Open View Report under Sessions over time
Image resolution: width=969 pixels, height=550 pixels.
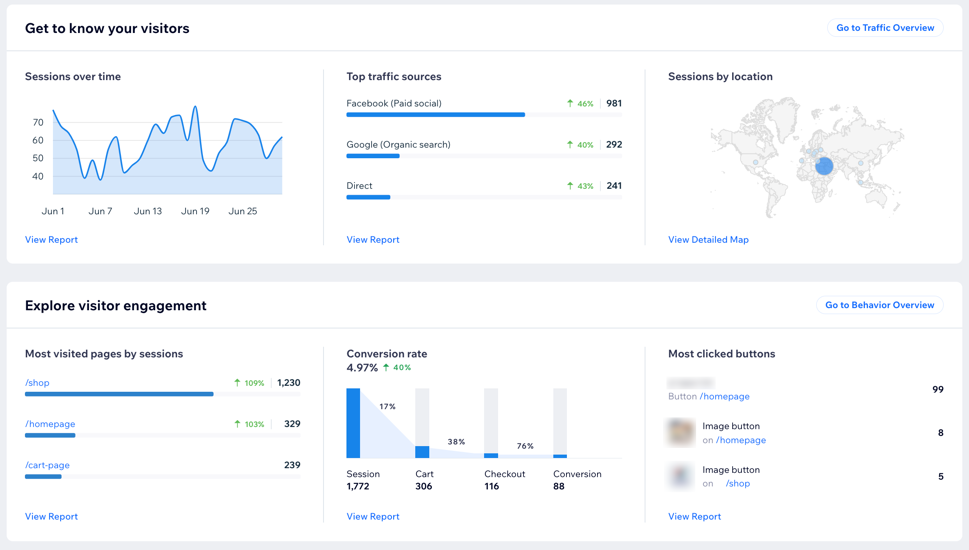tap(51, 239)
